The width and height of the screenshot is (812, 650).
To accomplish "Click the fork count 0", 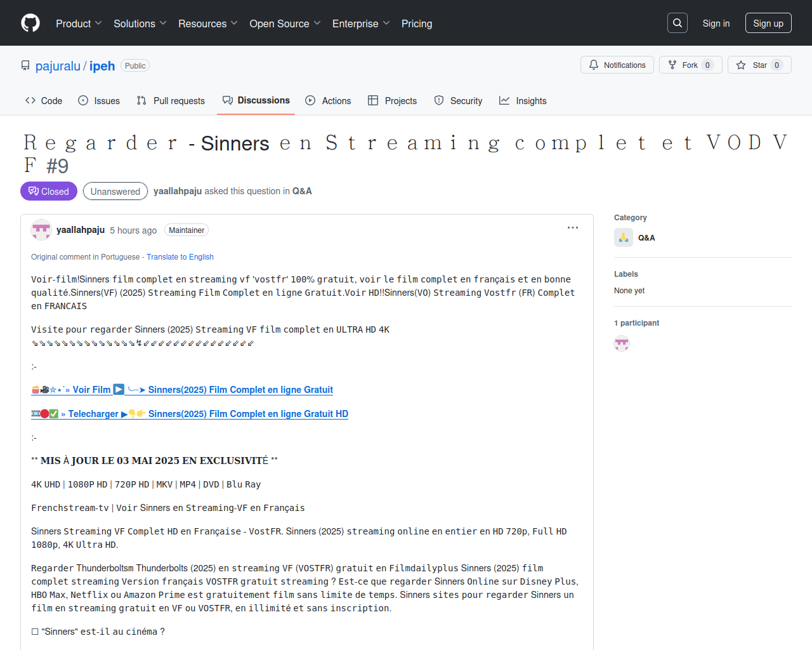I will [708, 65].
